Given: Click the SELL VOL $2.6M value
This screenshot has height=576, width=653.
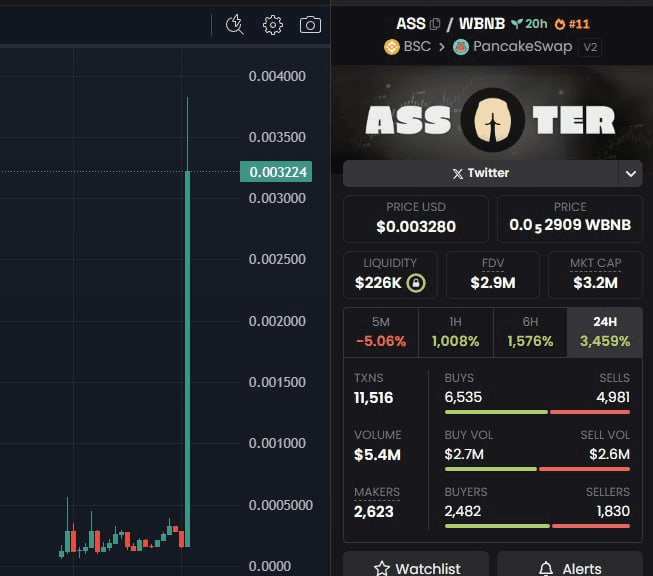Looking at the screenshot, I should tap(609, 454).
